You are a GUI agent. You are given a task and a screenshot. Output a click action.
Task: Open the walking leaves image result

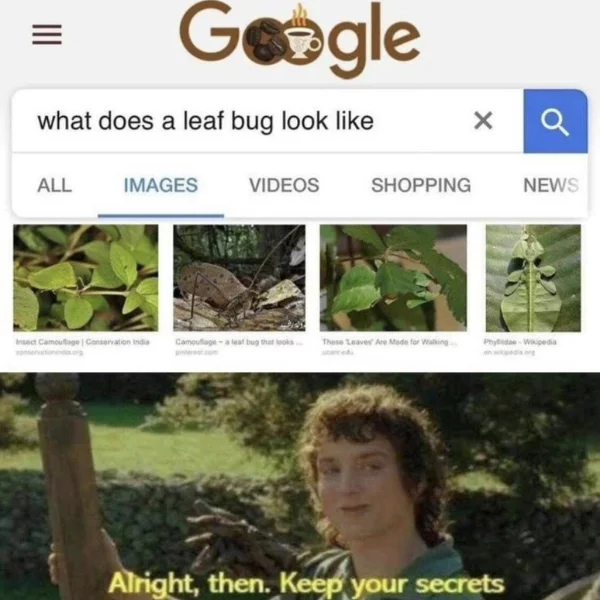[393, 278]
